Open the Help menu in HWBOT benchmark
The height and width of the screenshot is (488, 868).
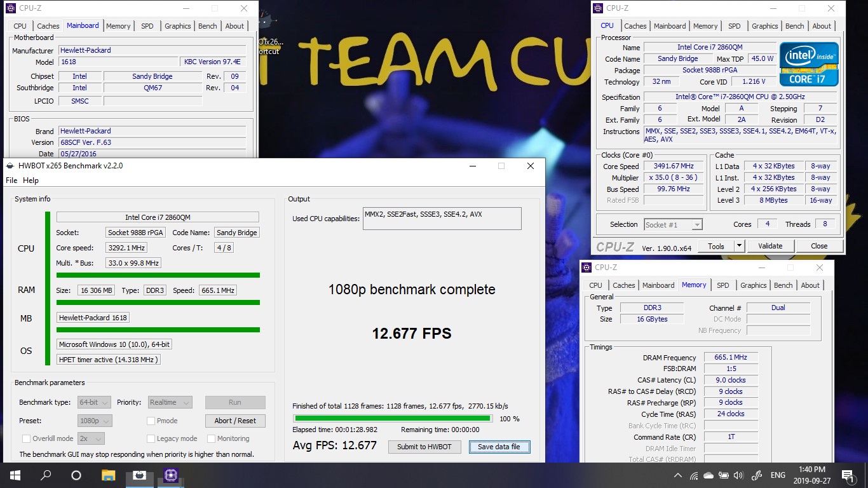coord(31,180)
